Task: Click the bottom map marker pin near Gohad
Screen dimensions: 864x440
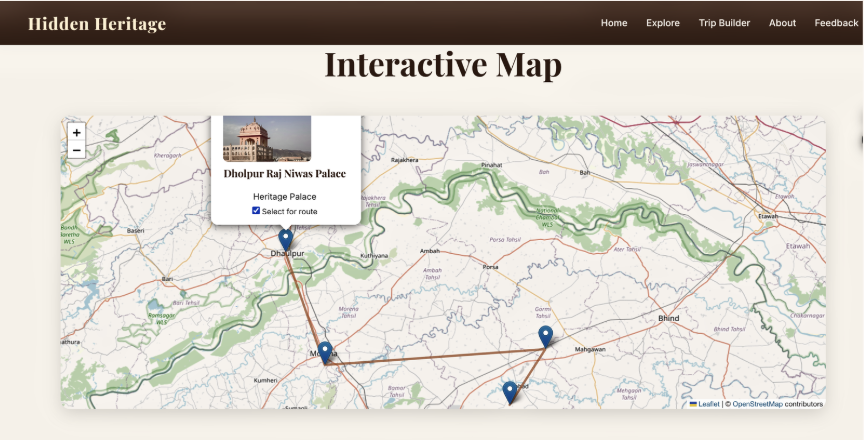Action: [510, 393]
